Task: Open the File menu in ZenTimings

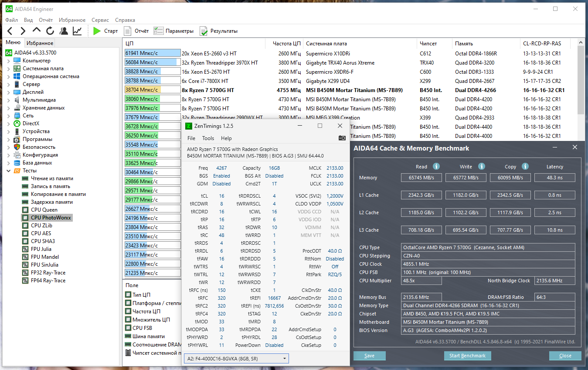Action: (x=191, y=138)
